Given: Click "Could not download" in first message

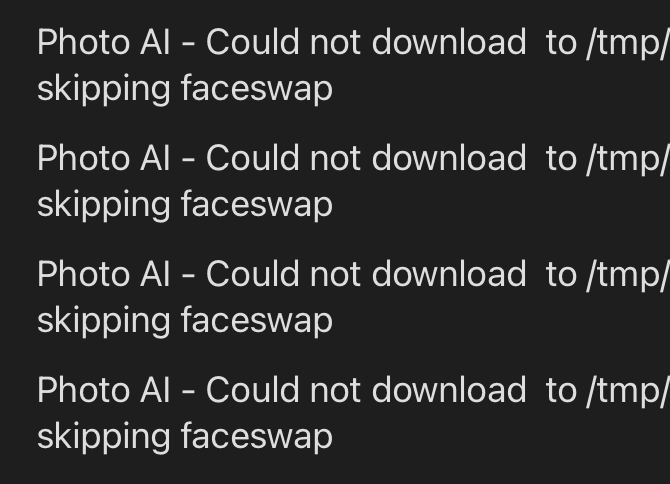Looking at the screenshot, I should coord(366,42).
